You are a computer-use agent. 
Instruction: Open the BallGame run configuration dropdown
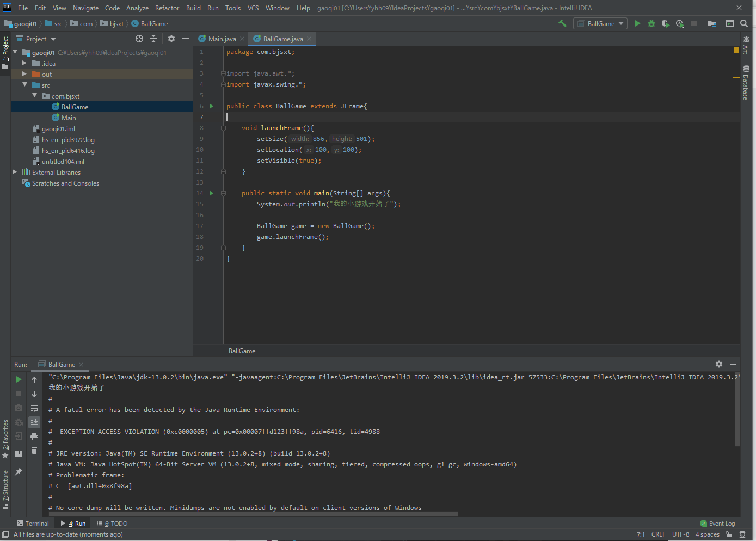(x=600, y=23)
